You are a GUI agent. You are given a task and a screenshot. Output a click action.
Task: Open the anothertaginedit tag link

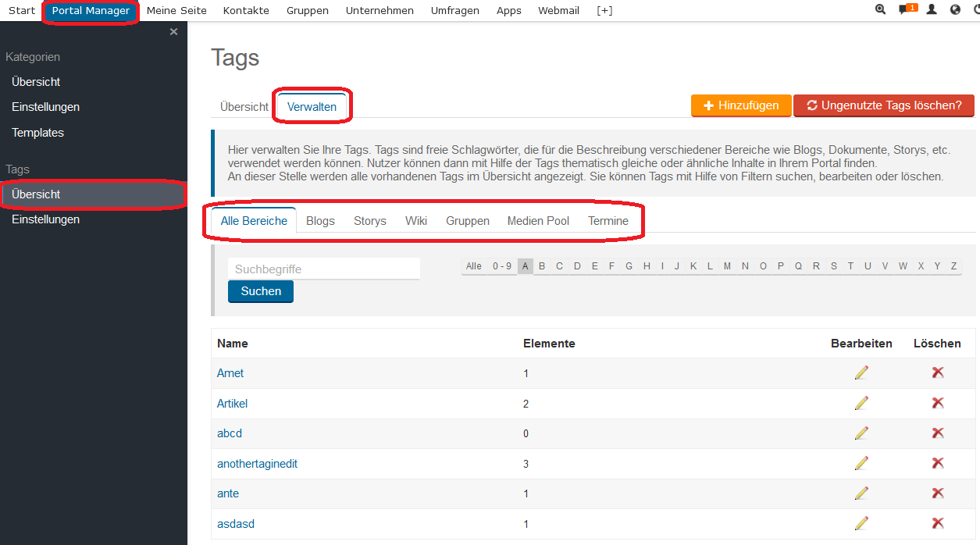point(257,464)
